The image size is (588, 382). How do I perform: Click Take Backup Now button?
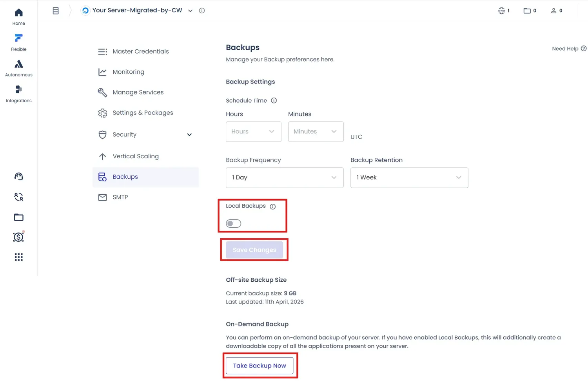pyautogui.click(x=260, y=366)
